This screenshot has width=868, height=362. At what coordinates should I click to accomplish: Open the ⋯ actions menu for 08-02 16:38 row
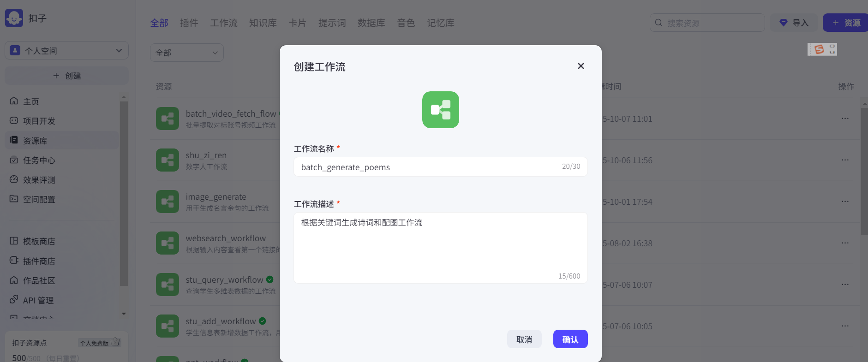point(845,243)
